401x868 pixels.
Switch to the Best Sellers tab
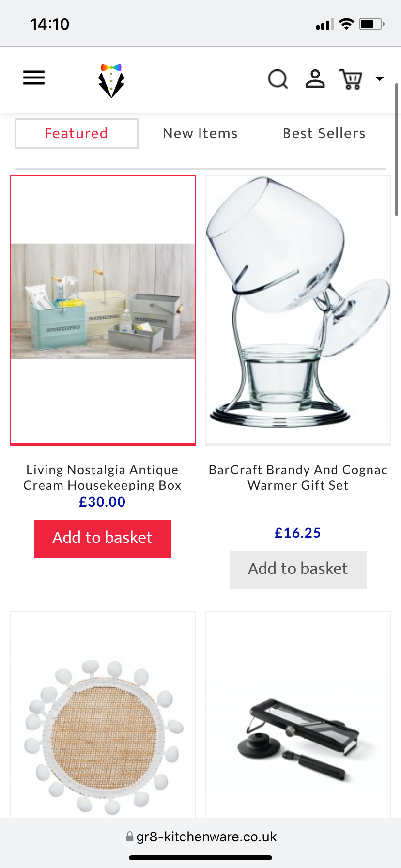(324, 133)
